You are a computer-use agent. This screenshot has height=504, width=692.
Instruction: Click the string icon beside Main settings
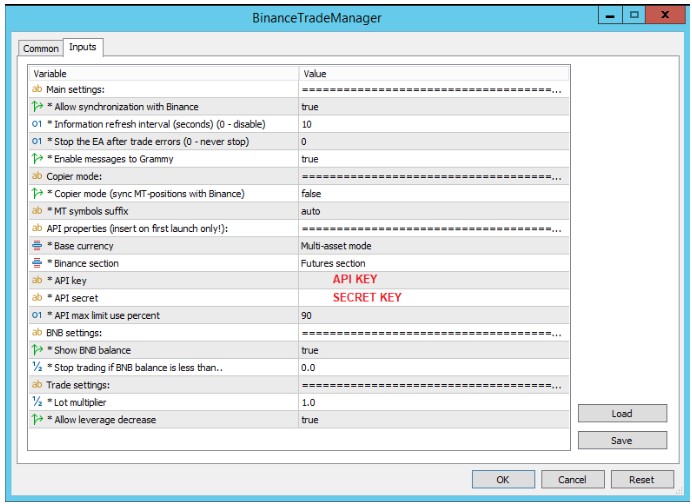[37, 89]
